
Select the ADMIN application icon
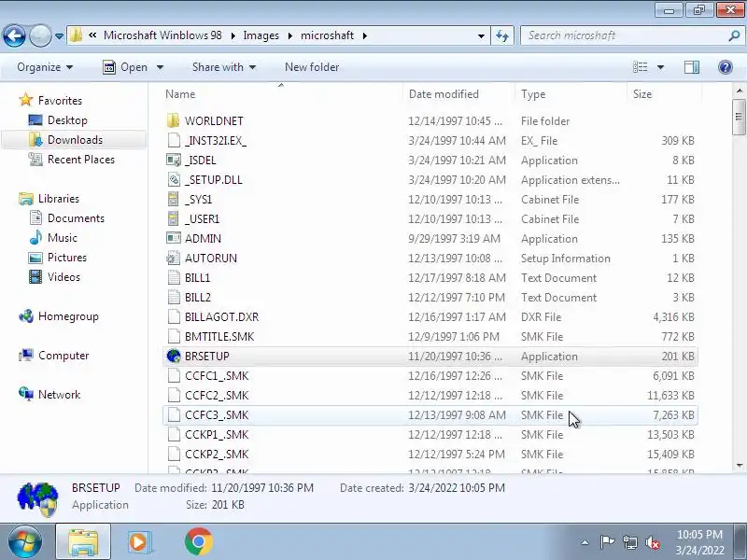click(x=174, y=238)
